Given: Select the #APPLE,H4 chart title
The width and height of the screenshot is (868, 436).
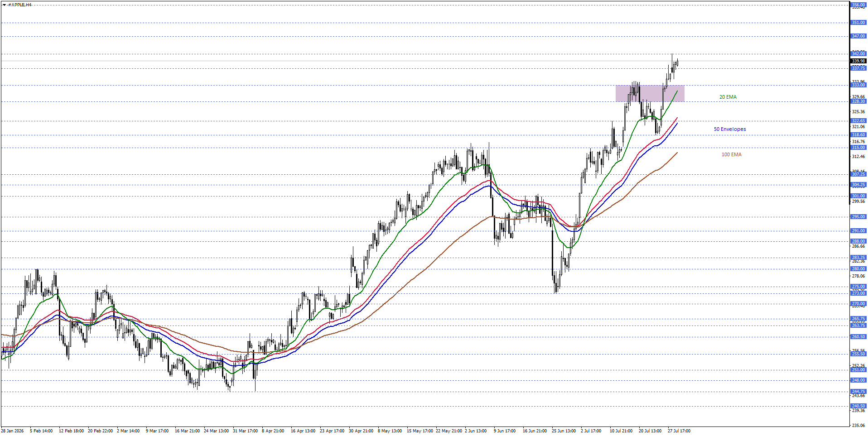Looking at the screenshot, I should (20, 5).
